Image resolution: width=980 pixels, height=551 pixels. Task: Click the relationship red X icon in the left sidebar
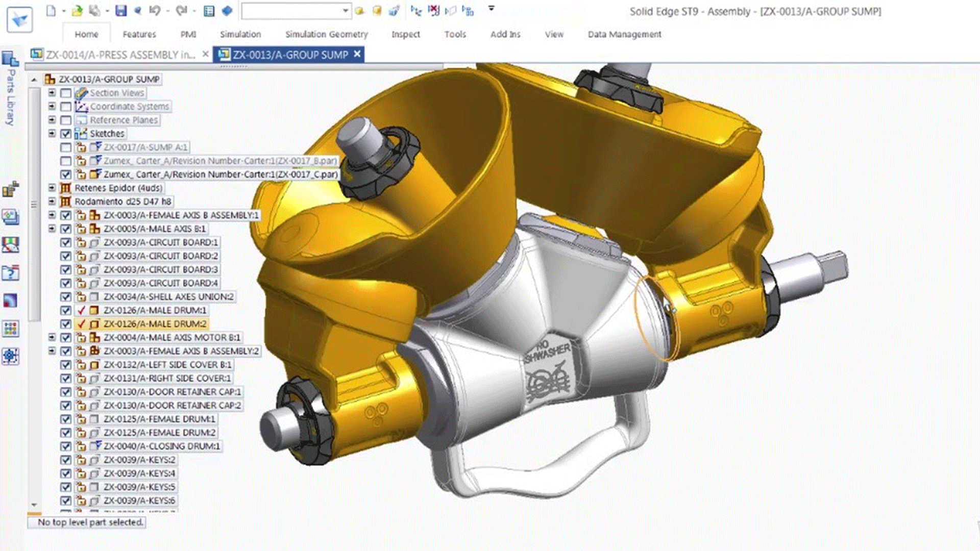pyautogui.click(x=10, y=245)
